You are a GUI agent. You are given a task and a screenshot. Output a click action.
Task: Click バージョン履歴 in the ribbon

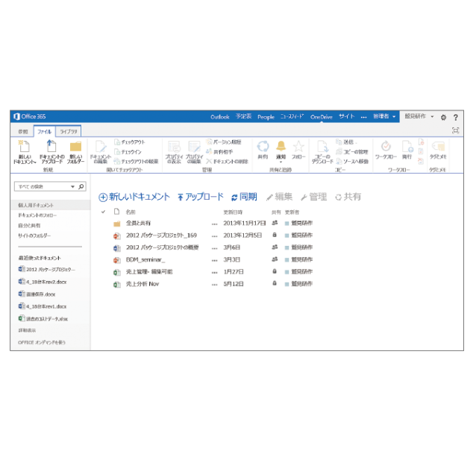224,142
